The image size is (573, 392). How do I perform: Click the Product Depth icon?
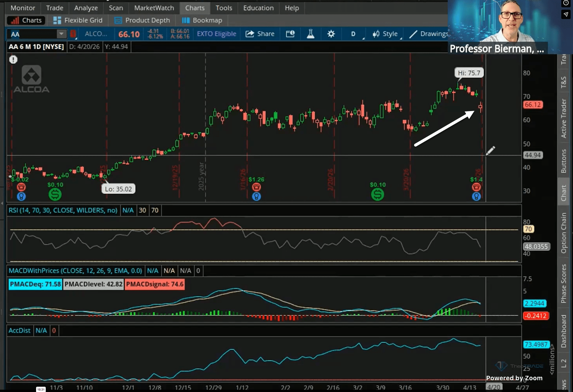[x=118, y=20]
